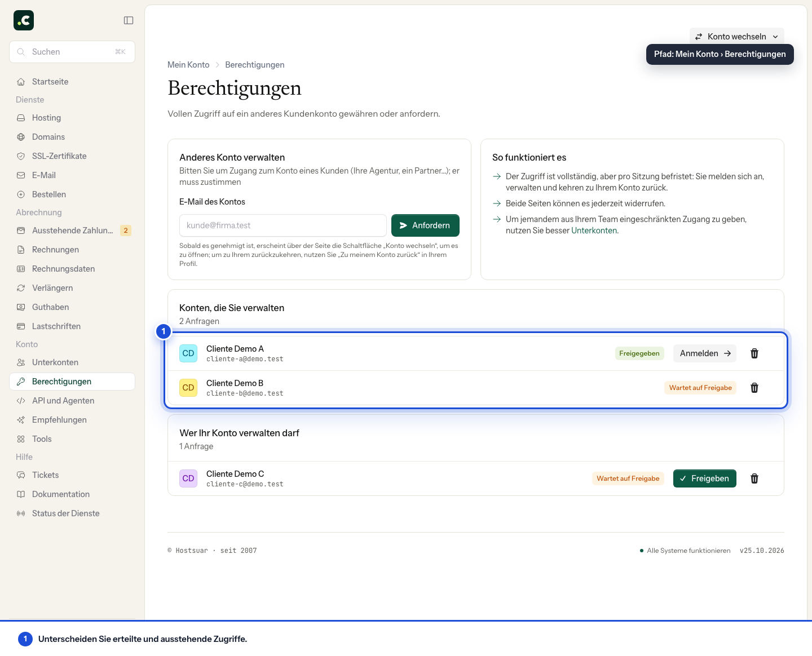Select Bestellen in the sidebar
This screenshot has height=656, width=812.
click(x=72, y=194)
